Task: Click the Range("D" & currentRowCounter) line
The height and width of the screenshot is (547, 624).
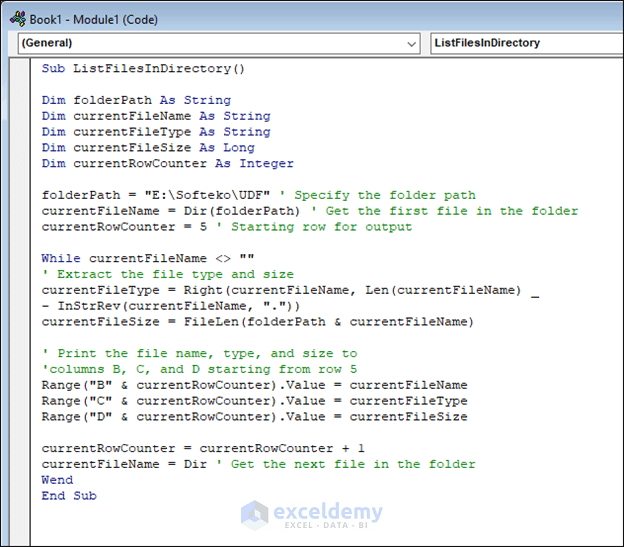Action: coord(254,417)
